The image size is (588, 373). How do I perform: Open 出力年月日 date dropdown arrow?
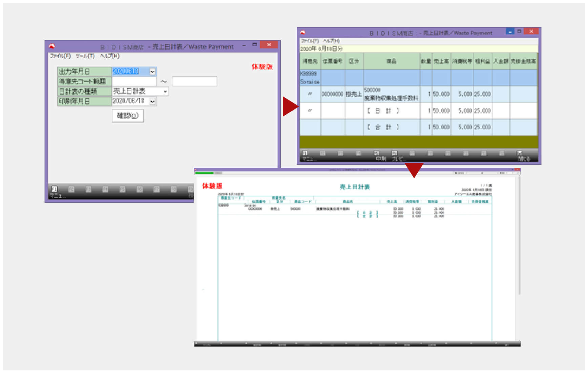[x=152, y=72]
